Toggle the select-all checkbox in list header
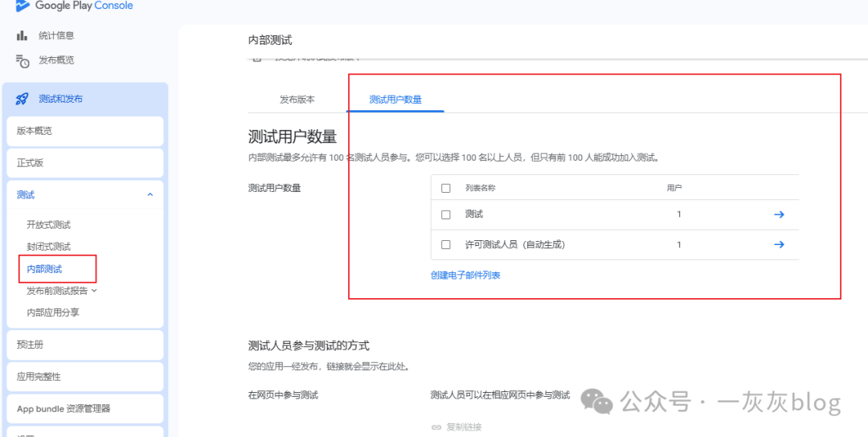This screenshot has width=868, height=437. tap(445, 188)
